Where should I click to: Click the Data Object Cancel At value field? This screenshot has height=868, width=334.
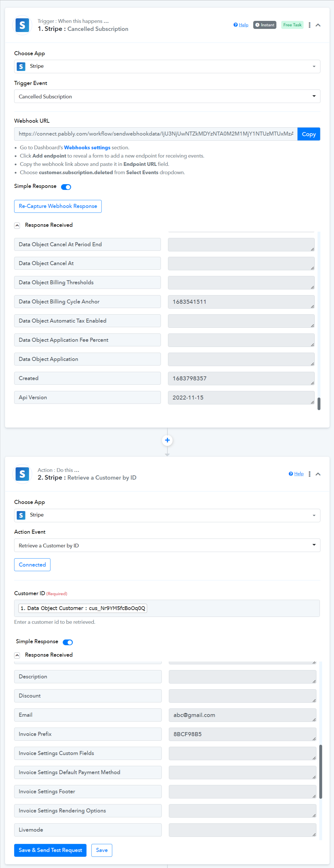(241, 263)
